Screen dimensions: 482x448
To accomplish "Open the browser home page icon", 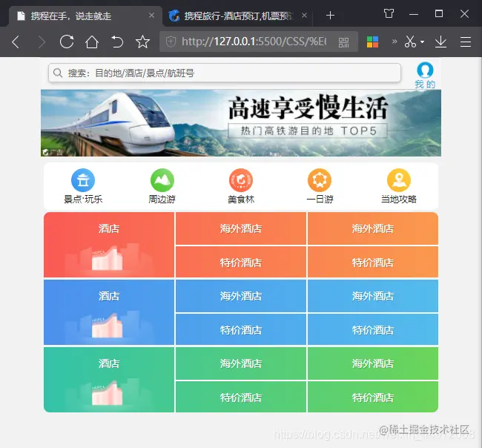I will point(92,42).
